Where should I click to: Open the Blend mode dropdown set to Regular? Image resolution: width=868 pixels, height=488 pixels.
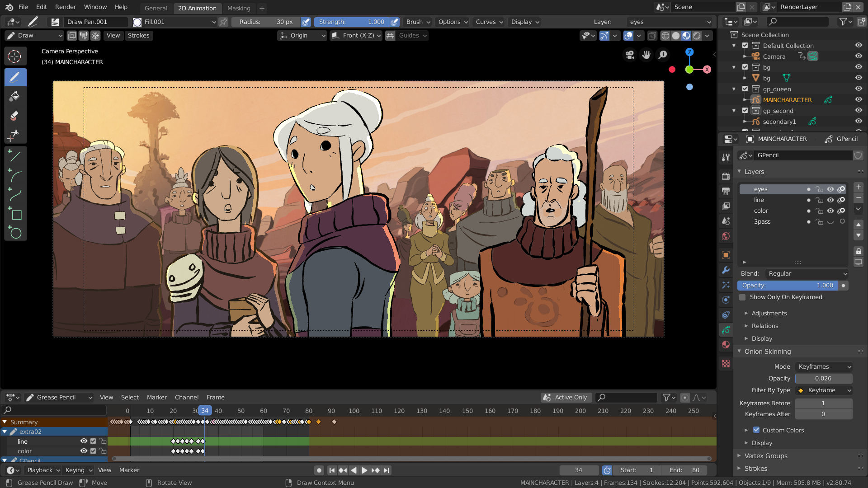(x=807, y=273)
